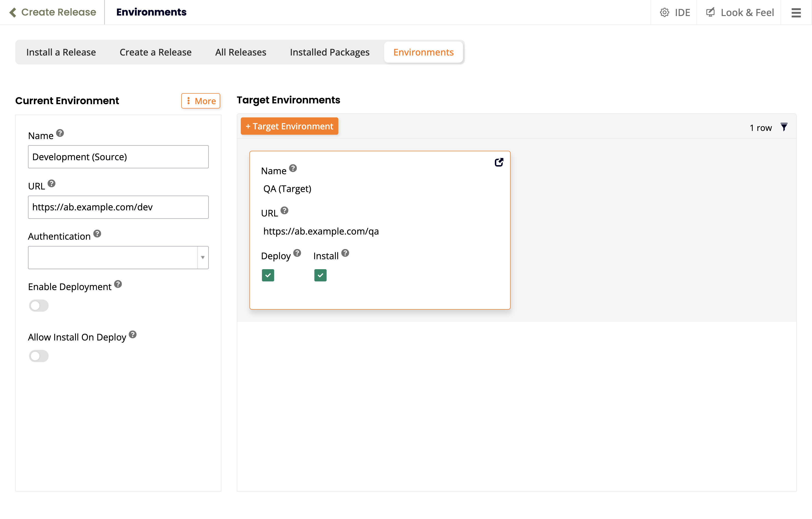The width and height of the screenshot is (812, 519).
Task: Click help icon next to Install label
Action: point(345,253)
